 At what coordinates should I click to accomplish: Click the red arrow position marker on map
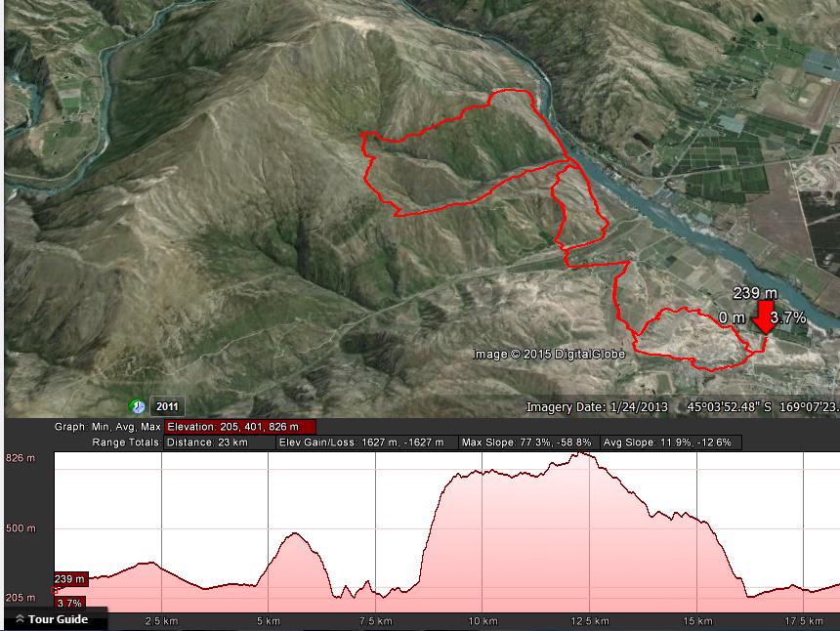(x=764, y=316)
